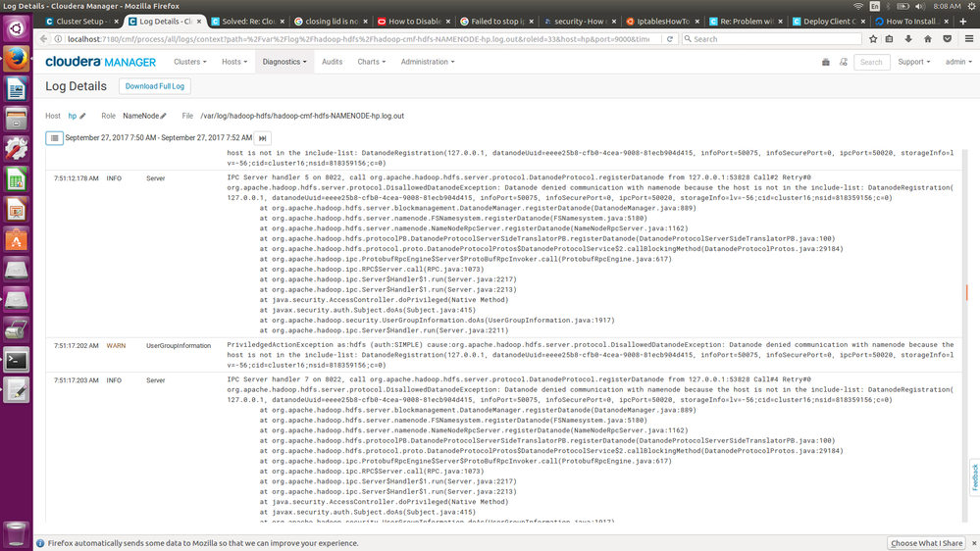980x551 pixels.
Task: Show bookmarks list icon in Firefox toolbar
Action: (x=890, y=39)
